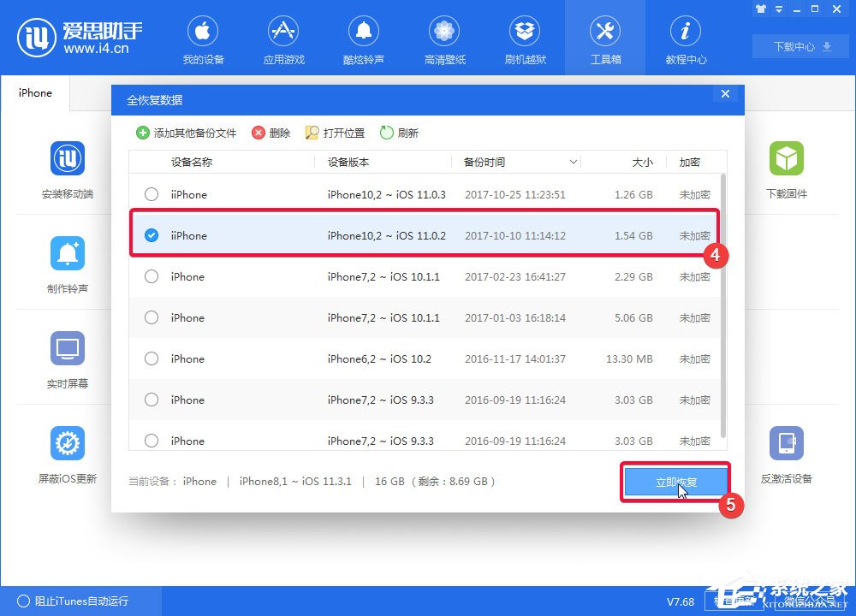Close the 全恢复数据 dialog
Image resolution: width=856 pixels, height=616 pixels.
click(x=725, y=94)
